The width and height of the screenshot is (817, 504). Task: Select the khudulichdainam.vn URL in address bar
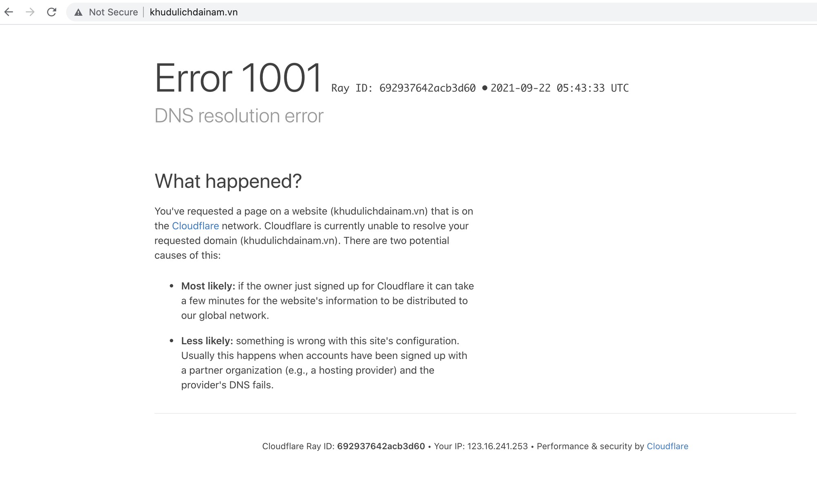pos(194,12)
